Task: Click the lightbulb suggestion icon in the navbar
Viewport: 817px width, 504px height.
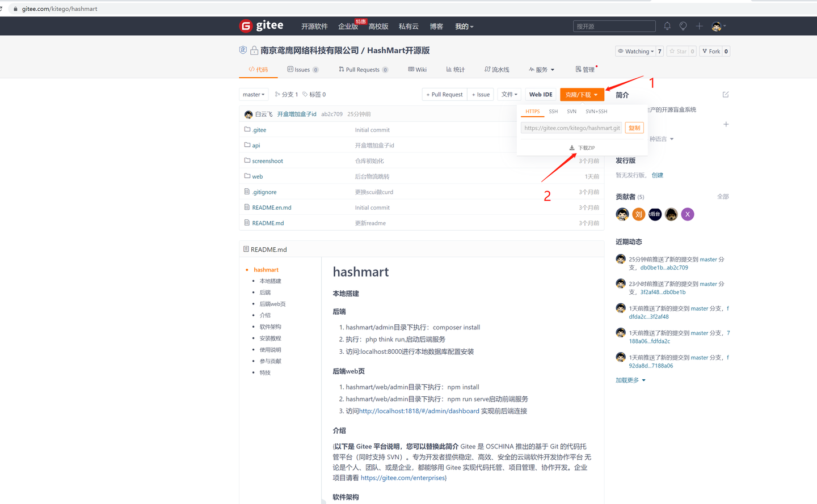Action: [x=683, y=26]
